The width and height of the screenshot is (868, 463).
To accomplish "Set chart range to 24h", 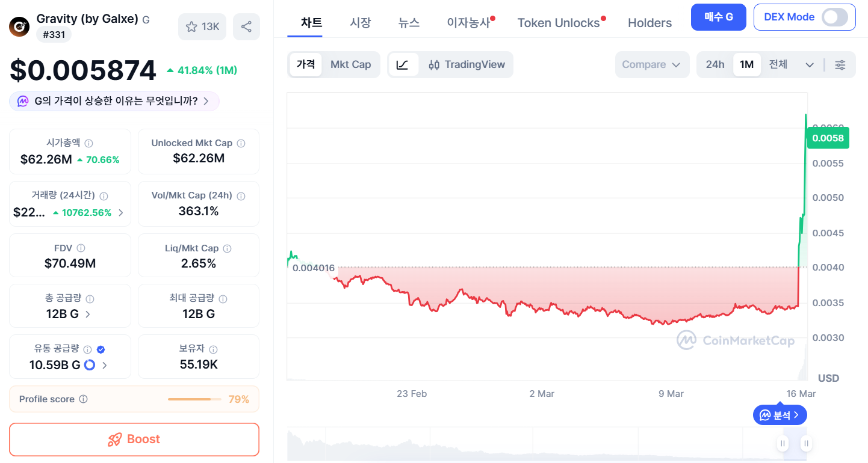I will pos(715,65).
